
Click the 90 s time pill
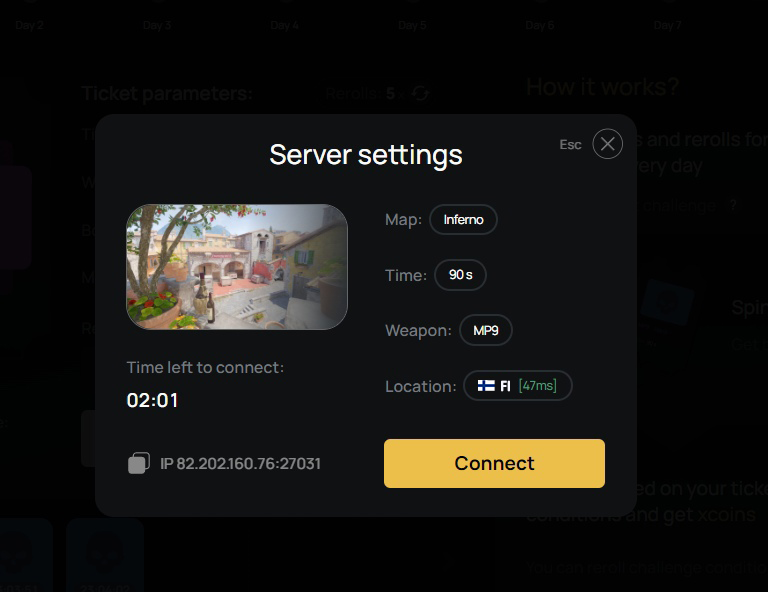click(460, 275)
